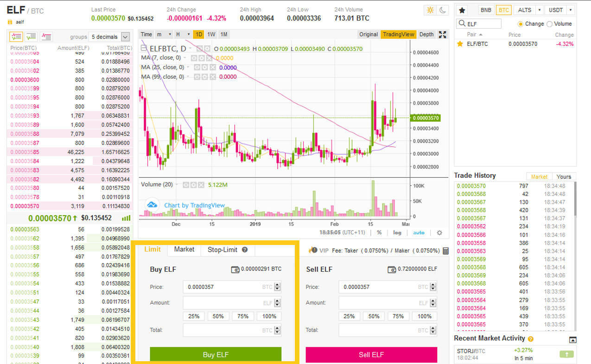The image size is (591, 364).
Task: Remove the MA (25, close, 0) indicator
Action: pos(214,67)
